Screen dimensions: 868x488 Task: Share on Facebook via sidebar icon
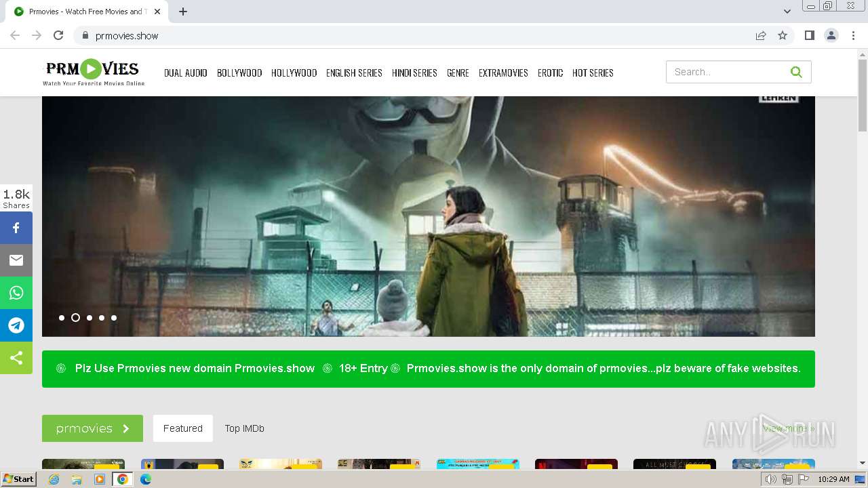16,228
